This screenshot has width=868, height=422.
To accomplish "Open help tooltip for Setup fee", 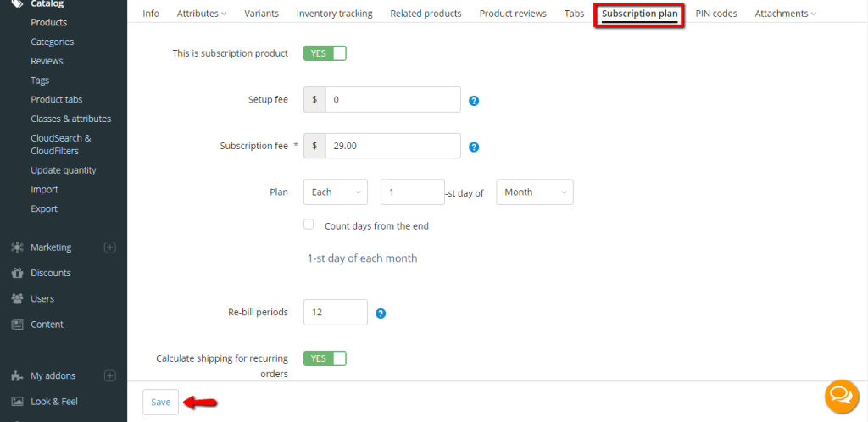I will click(x=474, y=101).
